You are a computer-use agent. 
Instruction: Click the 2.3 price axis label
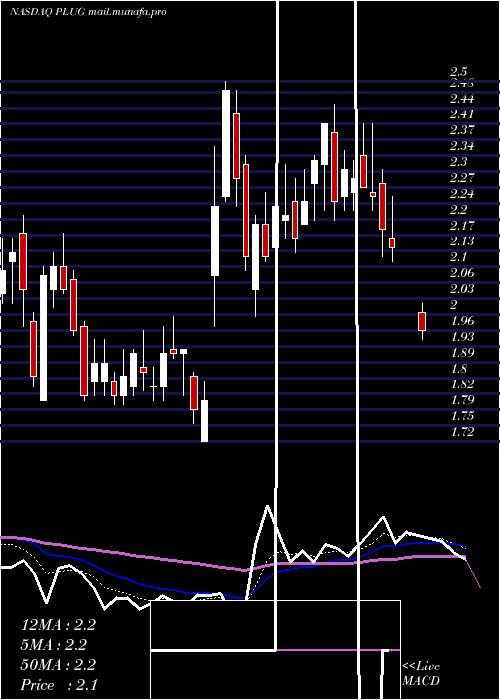point(458,162)
